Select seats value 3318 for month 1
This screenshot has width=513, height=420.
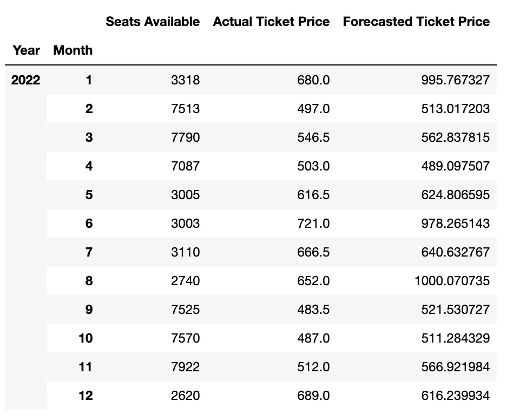185,80
